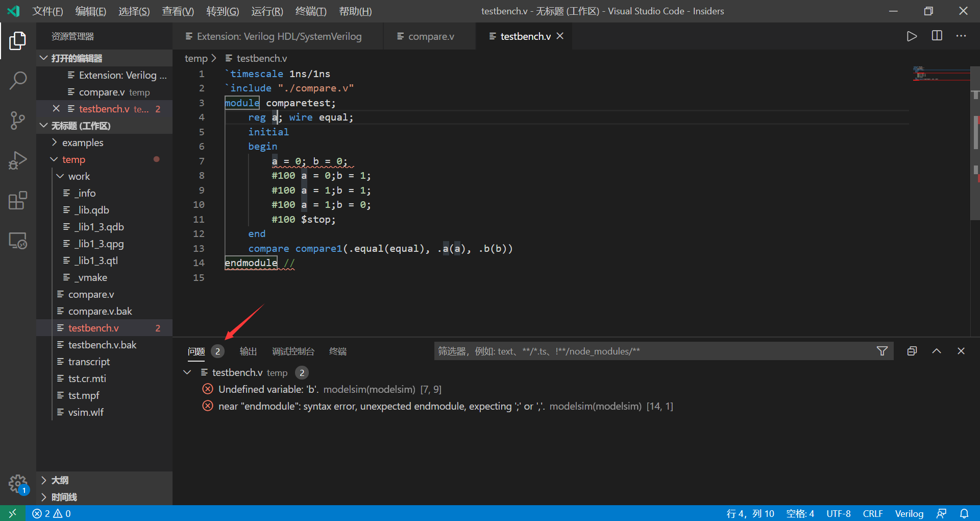Split the editor using the split icon
Viewport: 980px width, 521px height.
(x=937, y=36)
